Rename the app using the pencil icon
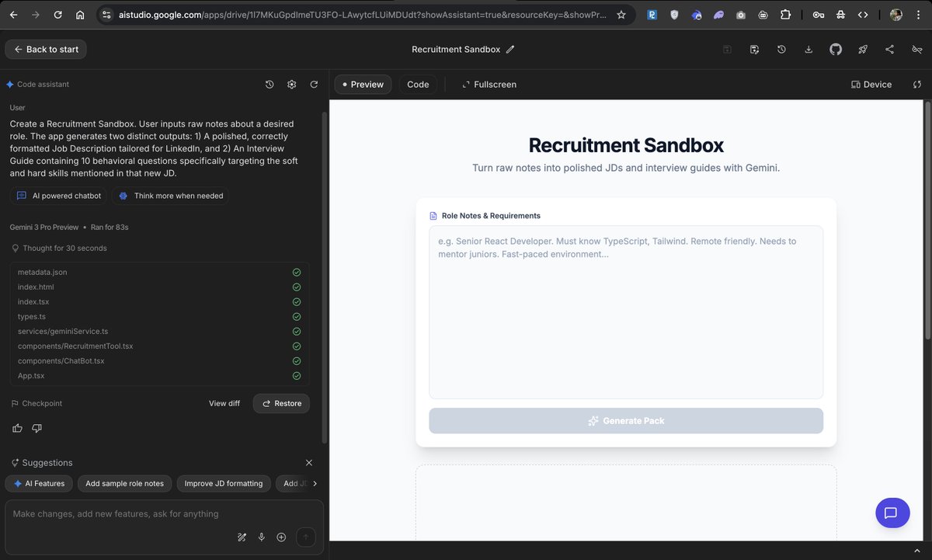 [510, 49]
